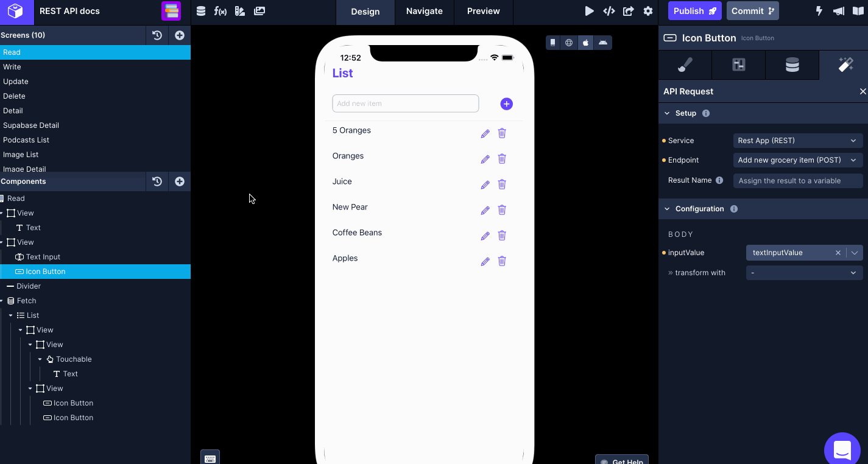Click the Configuration info icon

tap(734, 209)
